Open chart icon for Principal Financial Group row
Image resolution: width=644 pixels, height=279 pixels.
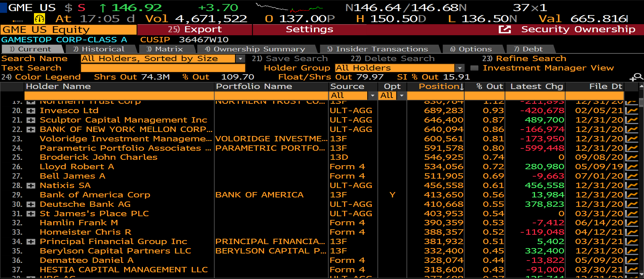click(631, 241)
